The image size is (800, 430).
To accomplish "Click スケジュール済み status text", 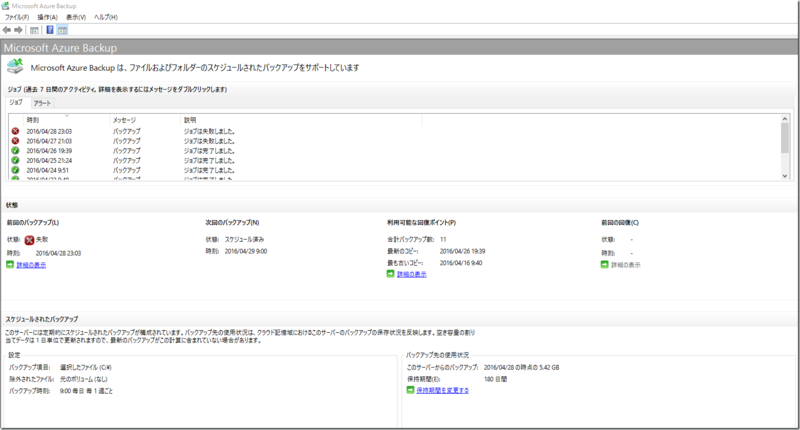I will click(244, 239).
